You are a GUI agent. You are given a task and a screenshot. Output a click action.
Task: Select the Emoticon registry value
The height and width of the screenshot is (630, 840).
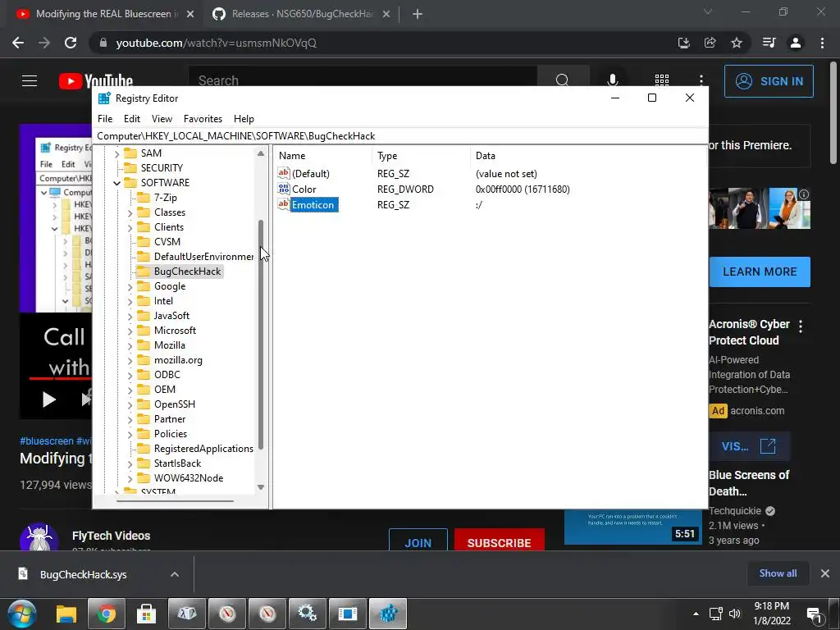(313, 204)
